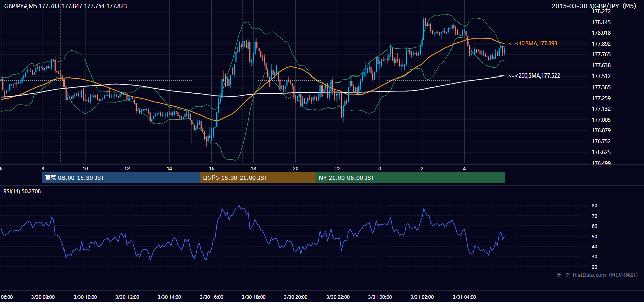Click hour label 12 under the price chart
644x302 pixels.
pos(127,169)
